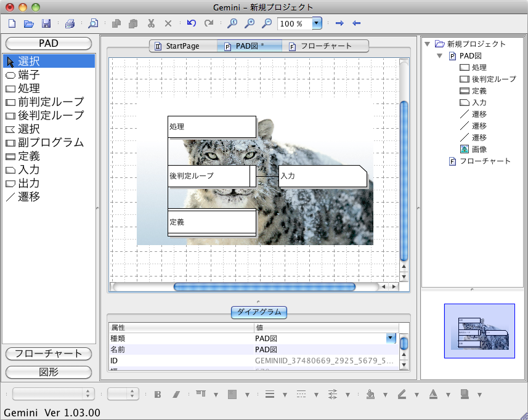Select the 出力 output tool
Screen dimensions: 528x420
click(49, 184)
